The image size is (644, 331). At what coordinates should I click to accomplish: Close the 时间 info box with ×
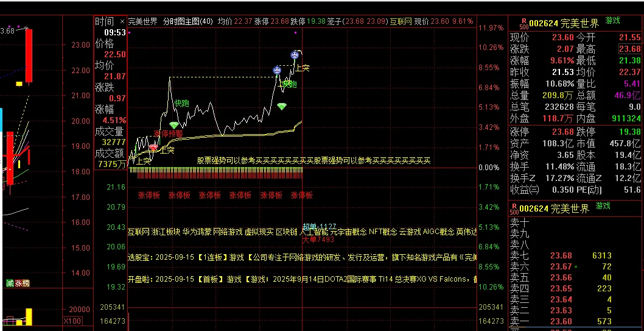pos(122,21)
